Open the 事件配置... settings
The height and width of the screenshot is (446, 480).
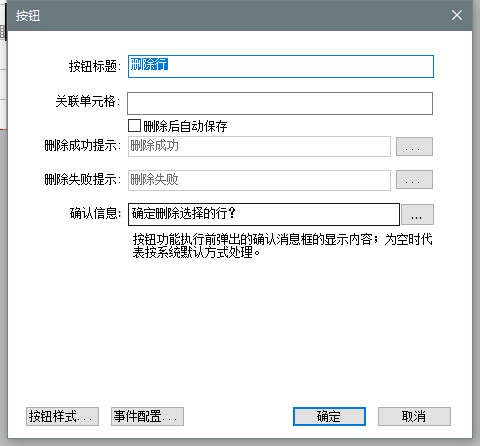147,416
